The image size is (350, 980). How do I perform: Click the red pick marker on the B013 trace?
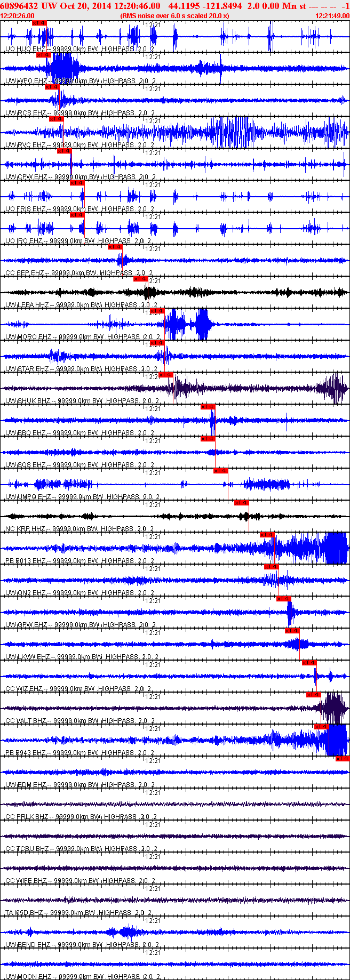(267, 535)
